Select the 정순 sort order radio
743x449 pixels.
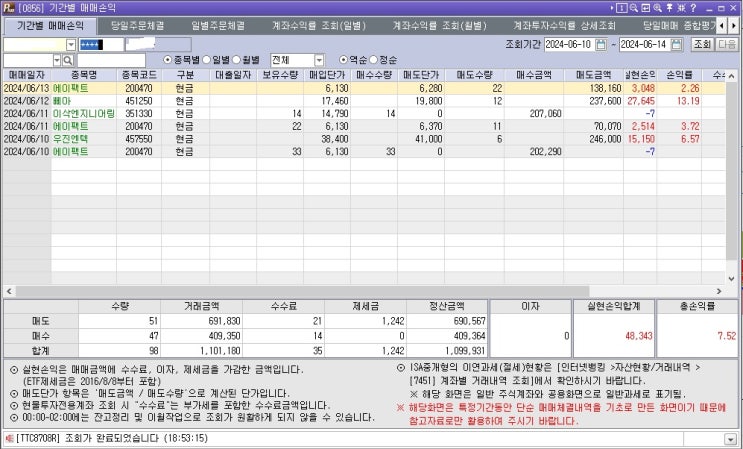pos(373,60)
